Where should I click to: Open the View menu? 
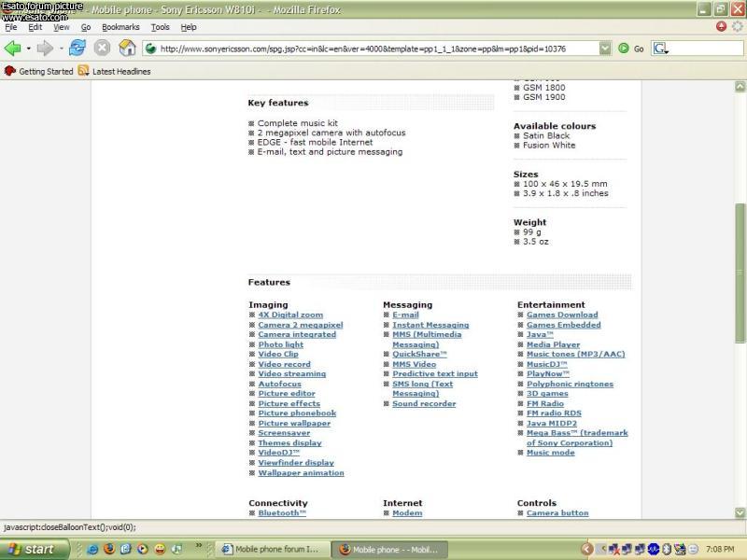(61, 27)
